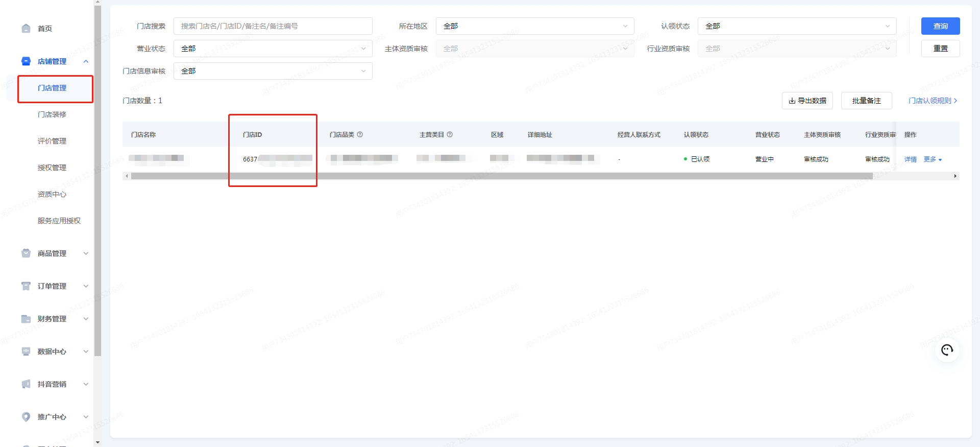Select 门店管理 in the sidebar
The image size is (980, 447).
point(52,88)
